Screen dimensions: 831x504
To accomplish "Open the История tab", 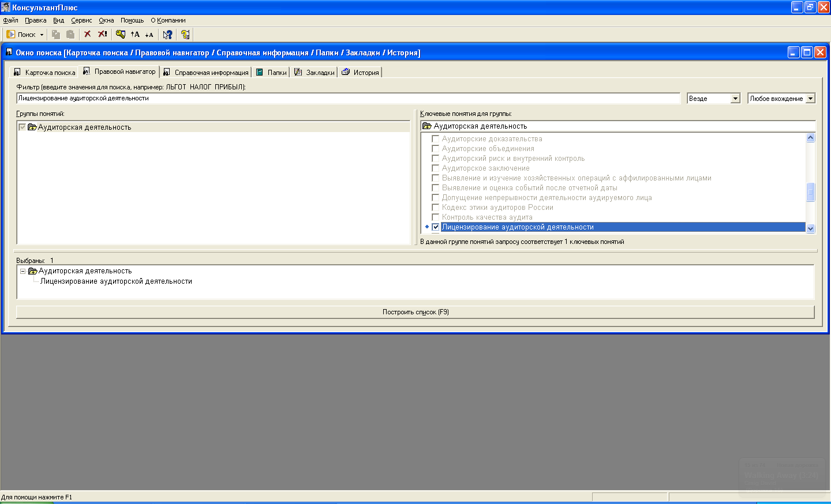I will pos(361,73).
